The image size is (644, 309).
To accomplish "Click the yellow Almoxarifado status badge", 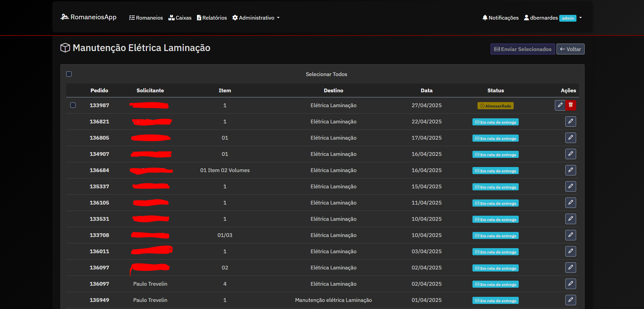I will [495, 106].
